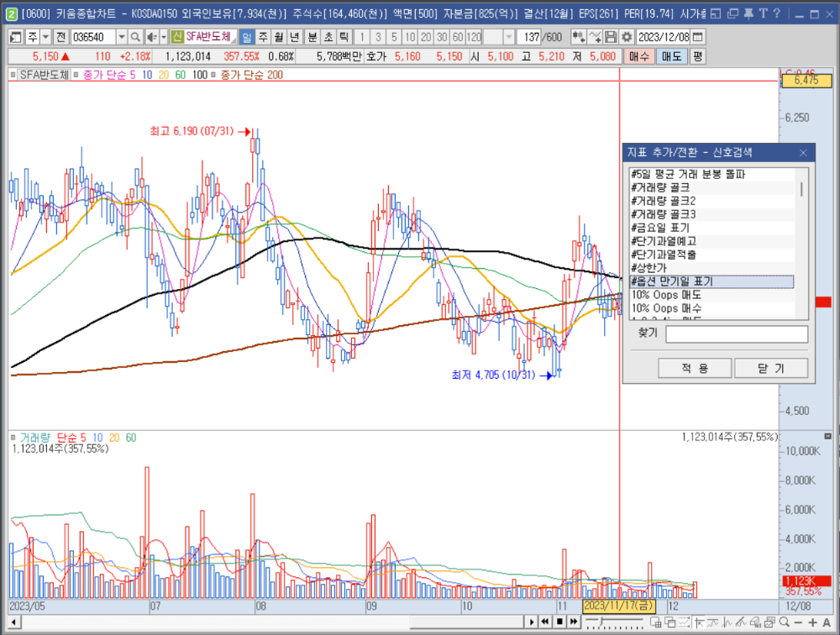Click the speaker sound alert icon
The height and width of the screenshot is (635, 840).
click(151, 37)
